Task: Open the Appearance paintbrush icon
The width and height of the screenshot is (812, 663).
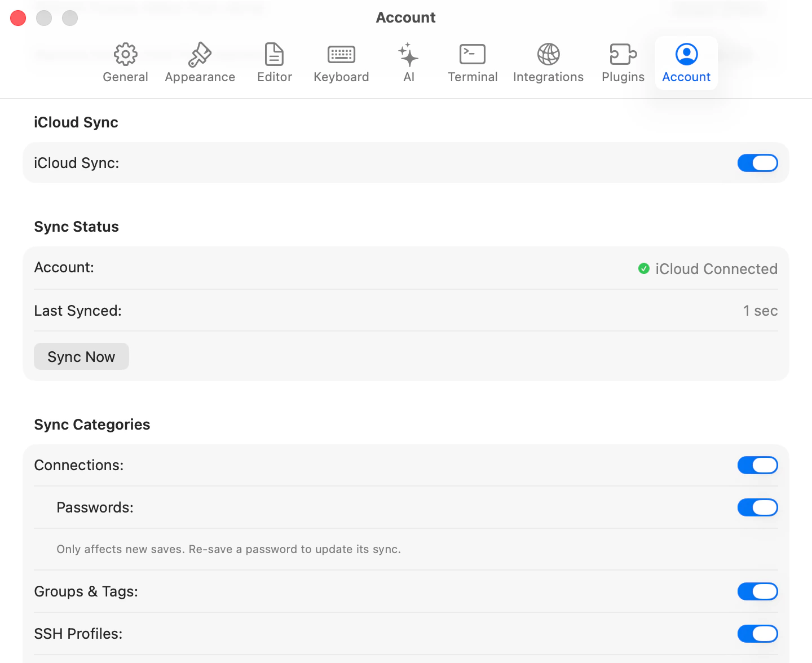Action: click(x=200, y=54)
